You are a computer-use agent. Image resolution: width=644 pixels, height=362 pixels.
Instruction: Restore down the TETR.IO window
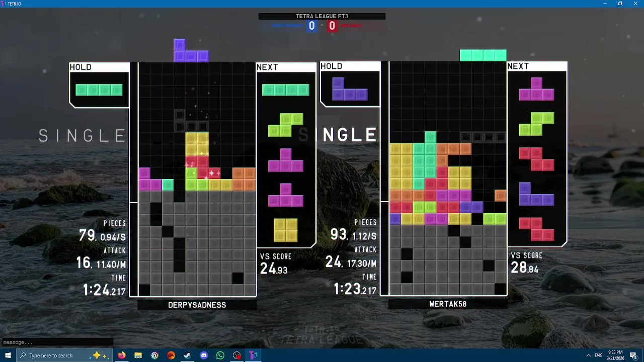620,4
